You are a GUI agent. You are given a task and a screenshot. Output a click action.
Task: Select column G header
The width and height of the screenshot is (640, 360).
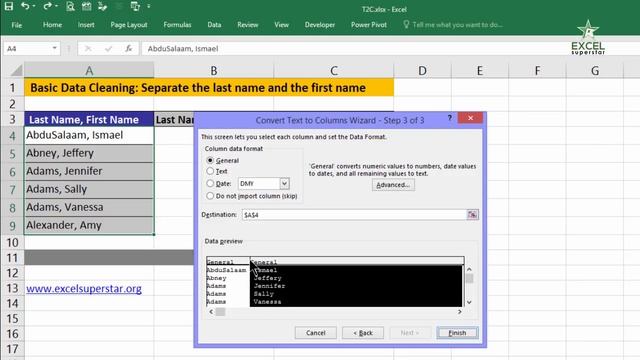(x=595, y=71)
